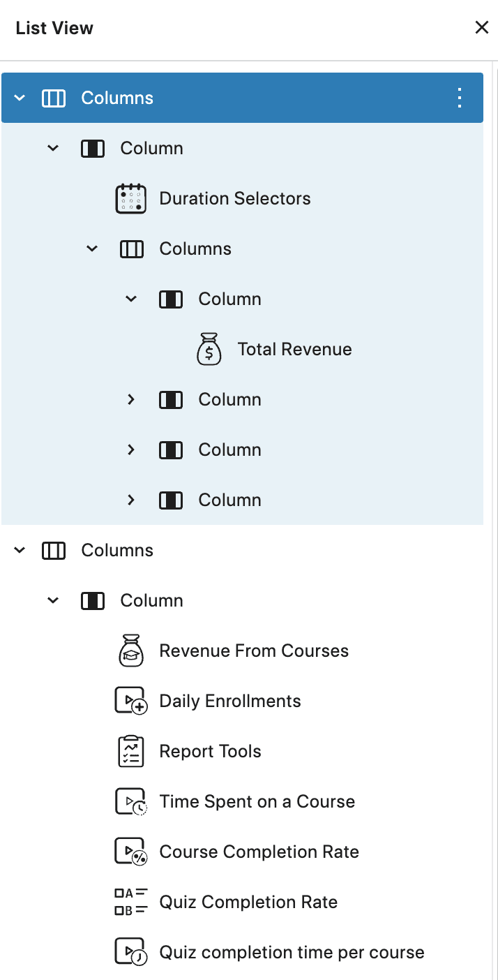Close the List View panel

point(481,27)
